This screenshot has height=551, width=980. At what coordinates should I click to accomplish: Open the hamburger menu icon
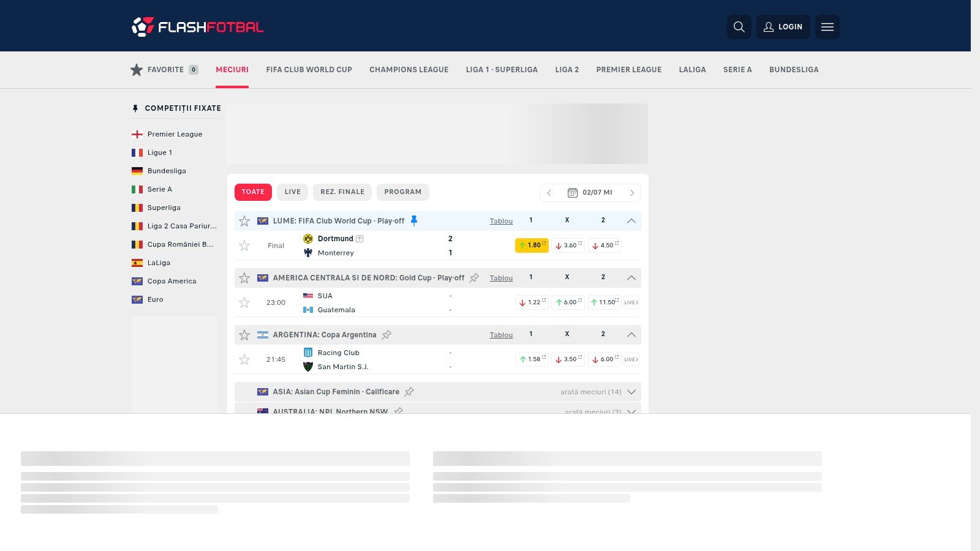click(x=827, y=27)
